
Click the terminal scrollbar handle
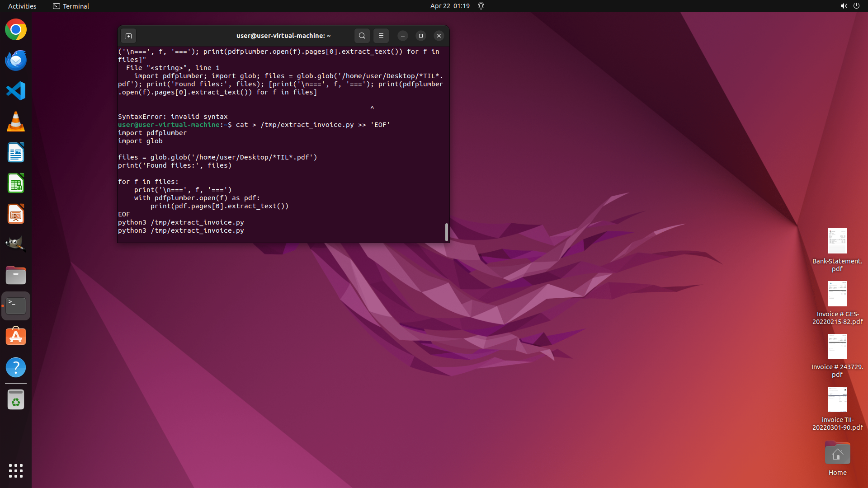click(447, 232)
